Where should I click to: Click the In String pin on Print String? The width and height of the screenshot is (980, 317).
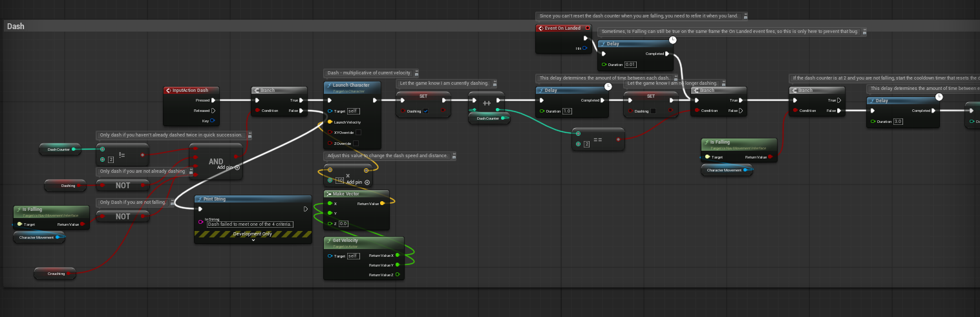coord(200,223)
